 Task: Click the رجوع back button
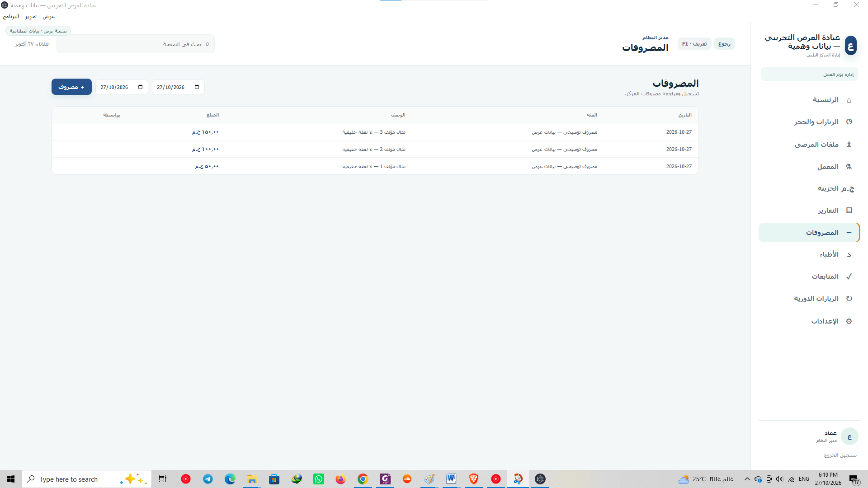724,44
